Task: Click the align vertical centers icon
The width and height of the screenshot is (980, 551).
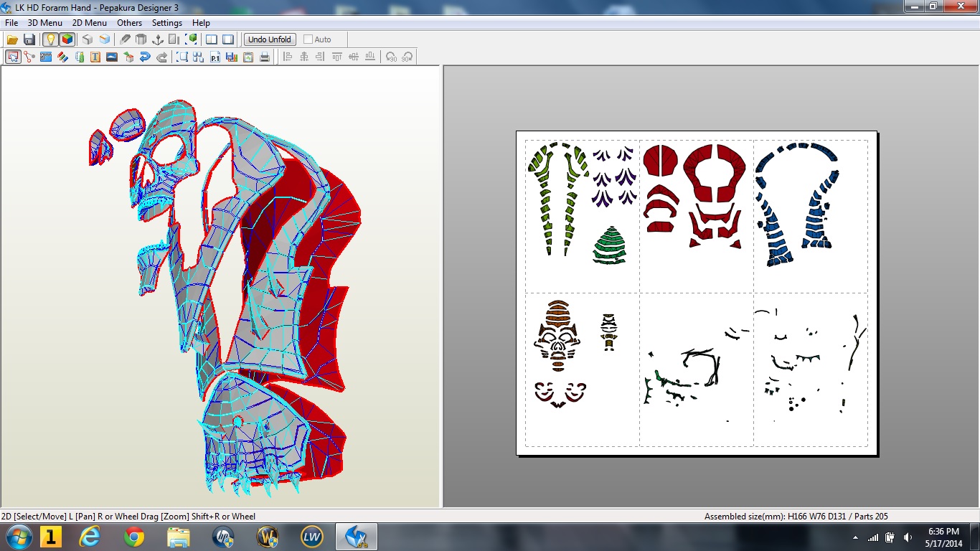Action: [354, 57]
